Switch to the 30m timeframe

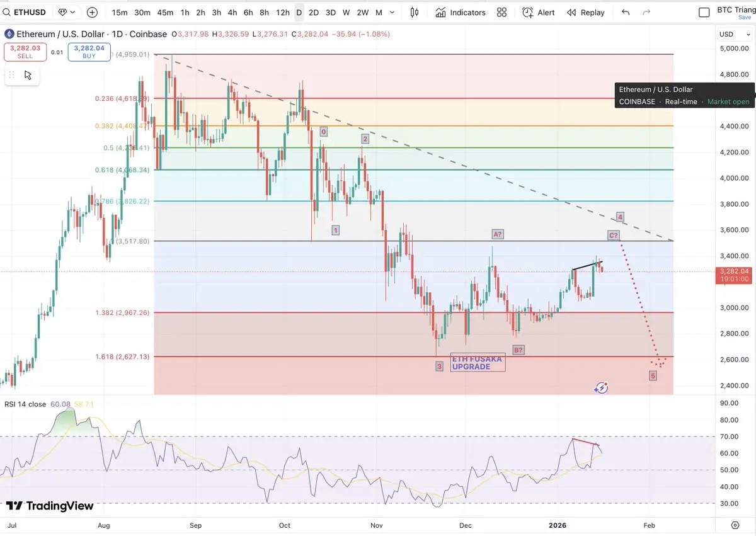[x=142, y=13]
